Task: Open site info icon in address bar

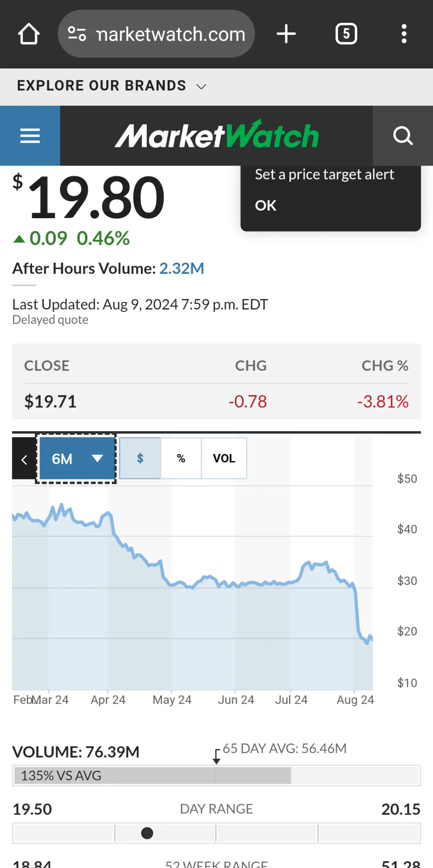Action: (77, 34)
